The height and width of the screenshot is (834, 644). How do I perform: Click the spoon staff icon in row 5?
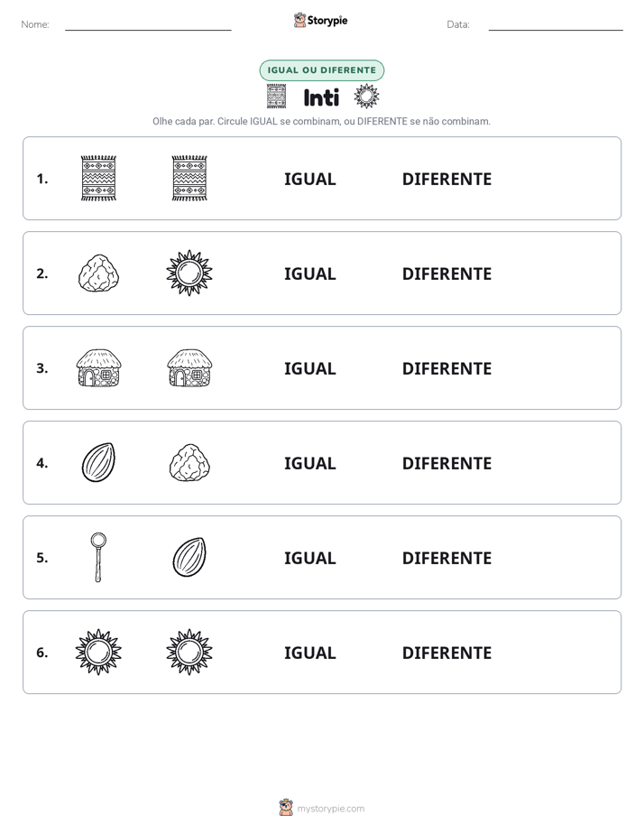tap(98, 557)
